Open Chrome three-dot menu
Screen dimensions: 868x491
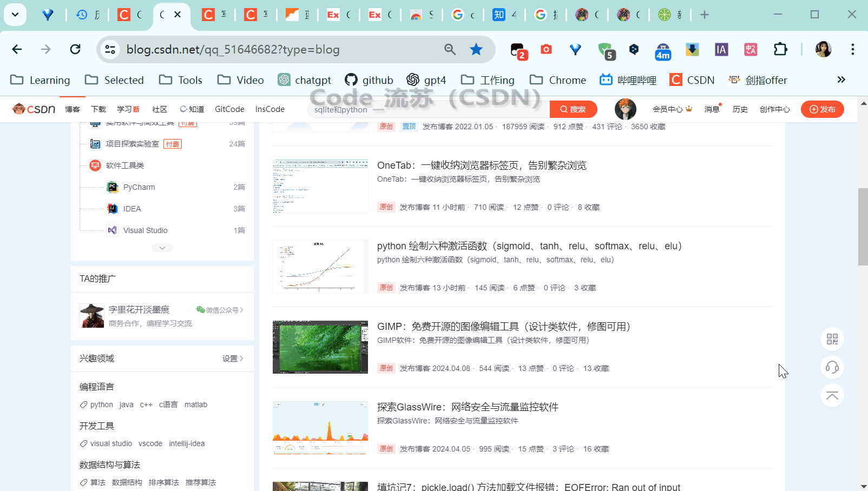[x=852, y=50]
